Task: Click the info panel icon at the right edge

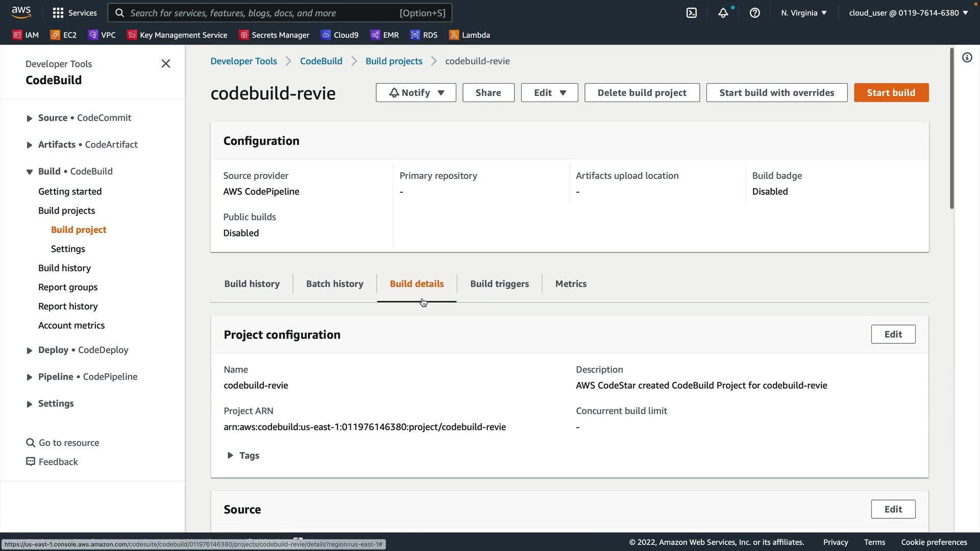Action: (x=967, y=58)
